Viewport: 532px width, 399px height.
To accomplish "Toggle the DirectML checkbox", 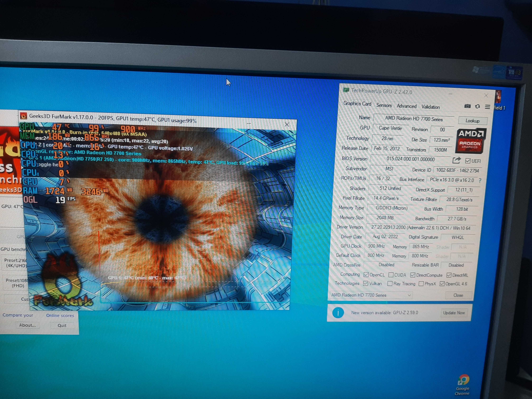I will pos(449,275).
